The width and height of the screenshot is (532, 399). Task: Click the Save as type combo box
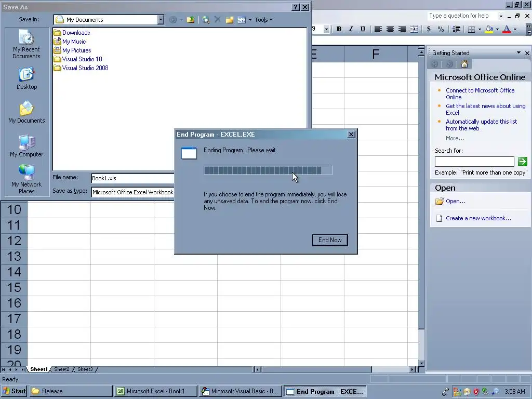tap(132, 192)
